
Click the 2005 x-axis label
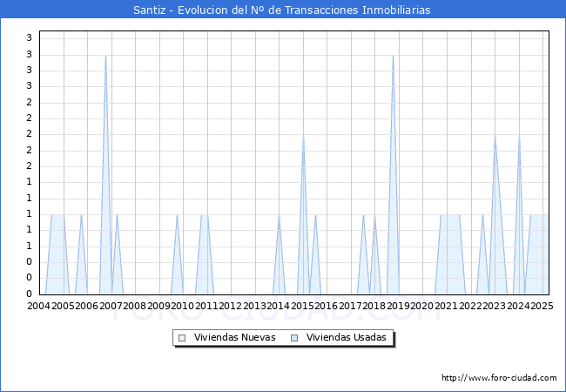coord(63,306)
